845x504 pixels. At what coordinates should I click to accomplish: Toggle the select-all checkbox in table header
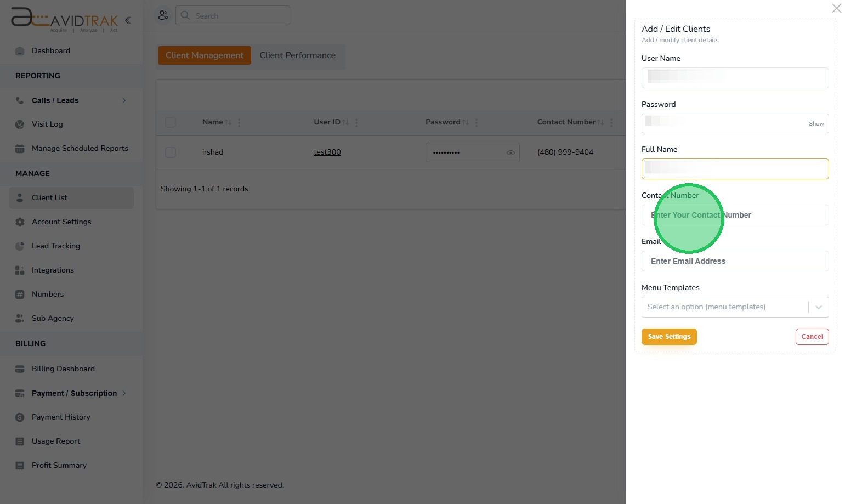[171, 122]
